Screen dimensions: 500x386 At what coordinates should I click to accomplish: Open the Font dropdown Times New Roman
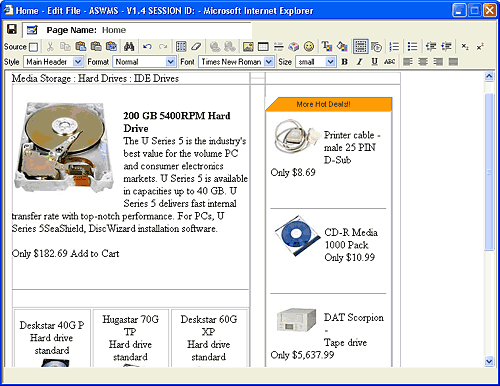tap(236, 62)
